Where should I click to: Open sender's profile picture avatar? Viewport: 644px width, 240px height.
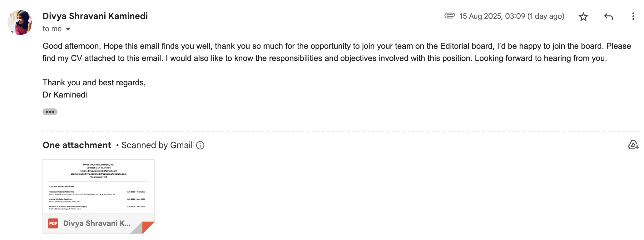20,22
